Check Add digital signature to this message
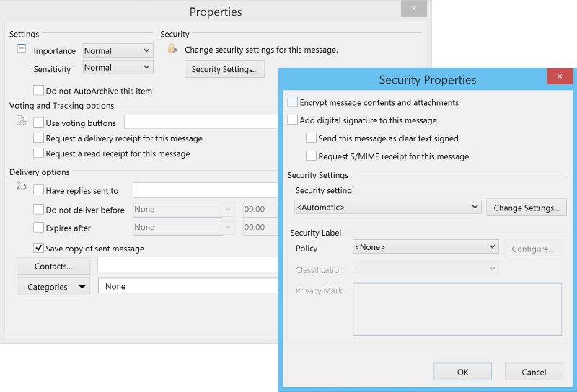 [292, 120]
